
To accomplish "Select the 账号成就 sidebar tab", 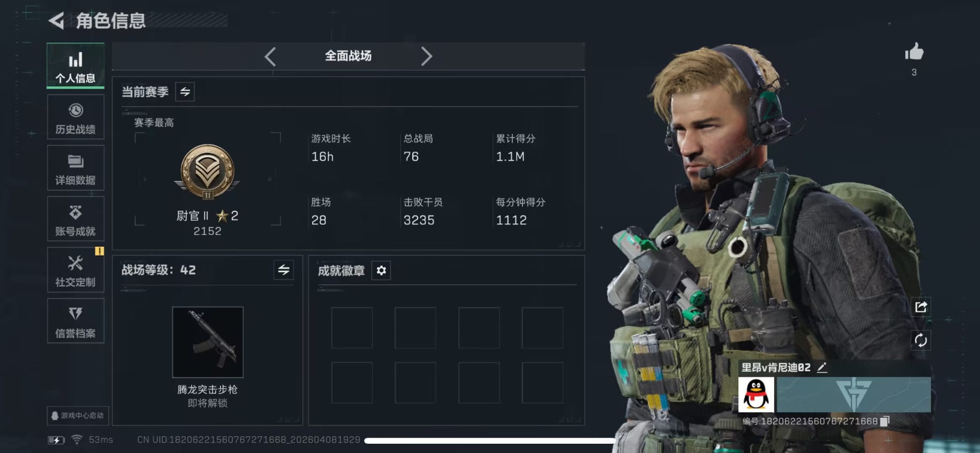I will point(76,219).
